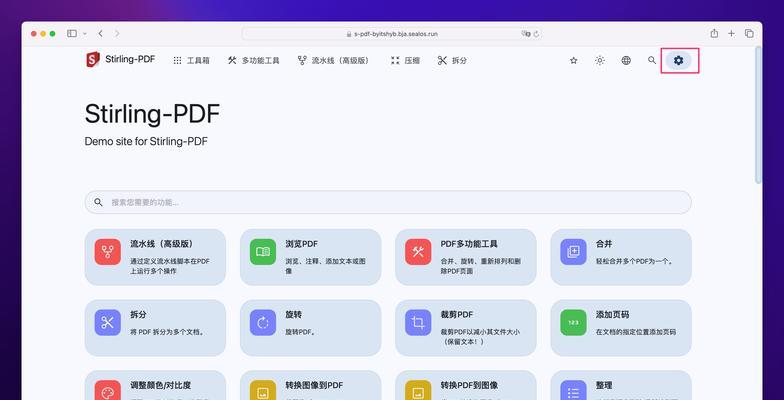Image resolution: width=784 pixels, height=400 pixels.
Task: Click the 合并 card icon
Action: pyautogui.click(x=574, y=252)
